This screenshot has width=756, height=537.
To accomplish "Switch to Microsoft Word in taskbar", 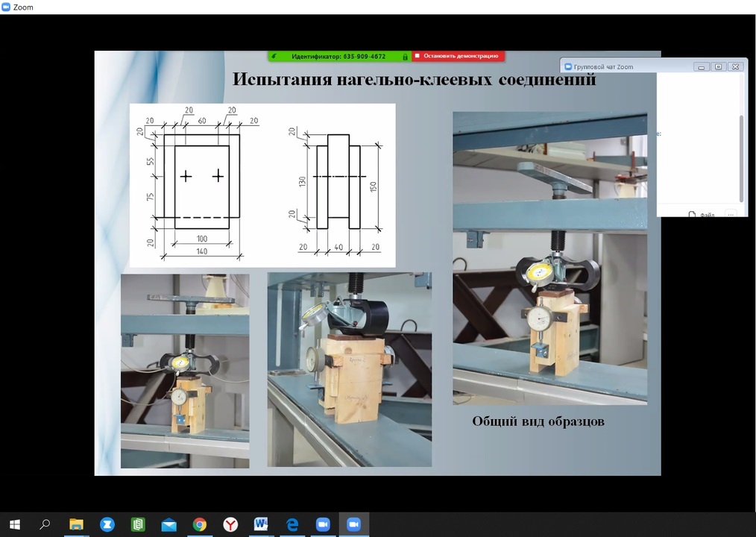I will click(261, 524).
